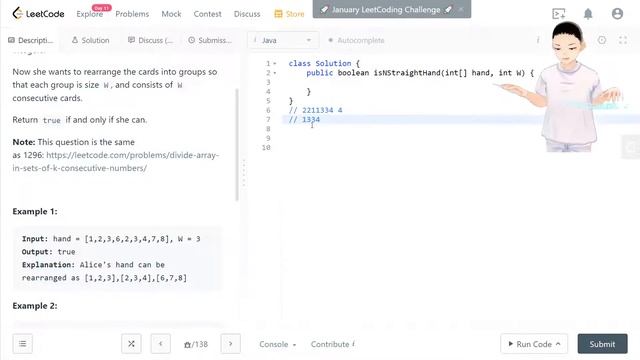Viewport: 640px width, 360px height.
Task: Click the editor settings icon
Action: [x=602, y=40]
